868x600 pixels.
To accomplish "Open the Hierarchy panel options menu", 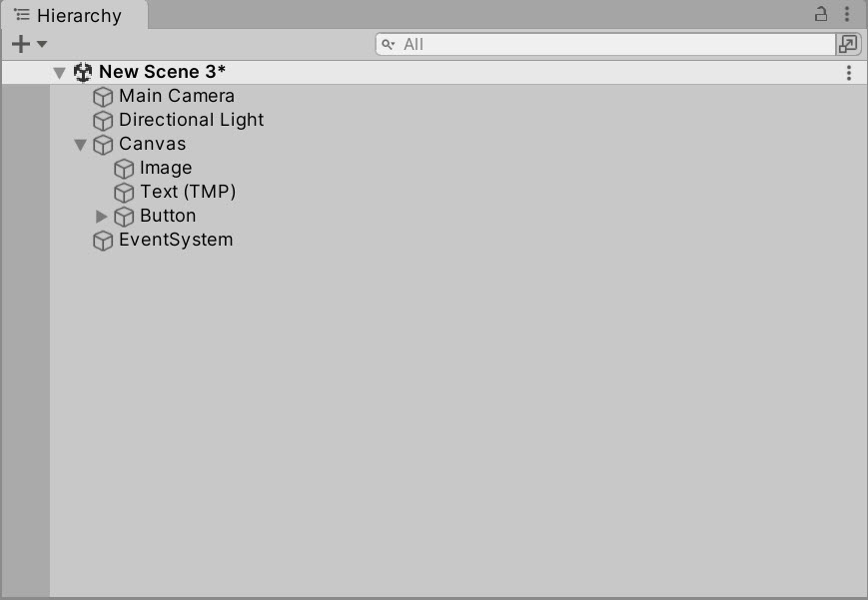I will [x=847, y=14].
